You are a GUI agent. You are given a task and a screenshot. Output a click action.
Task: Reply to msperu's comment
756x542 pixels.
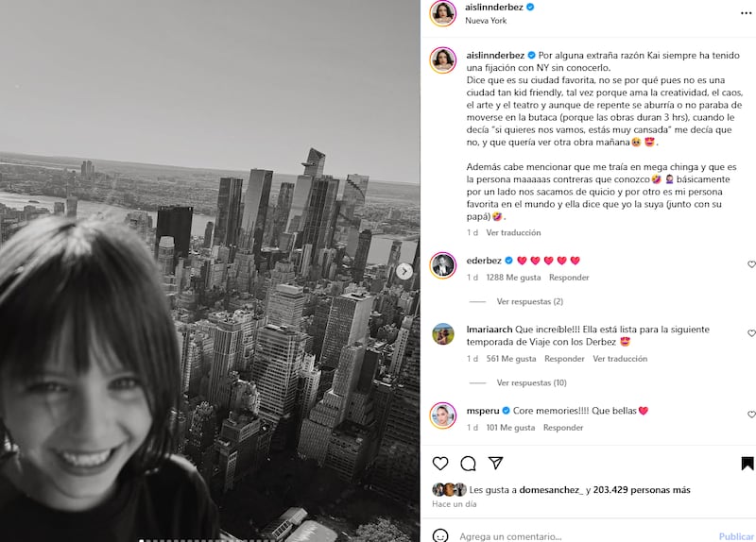click(563, 428)
